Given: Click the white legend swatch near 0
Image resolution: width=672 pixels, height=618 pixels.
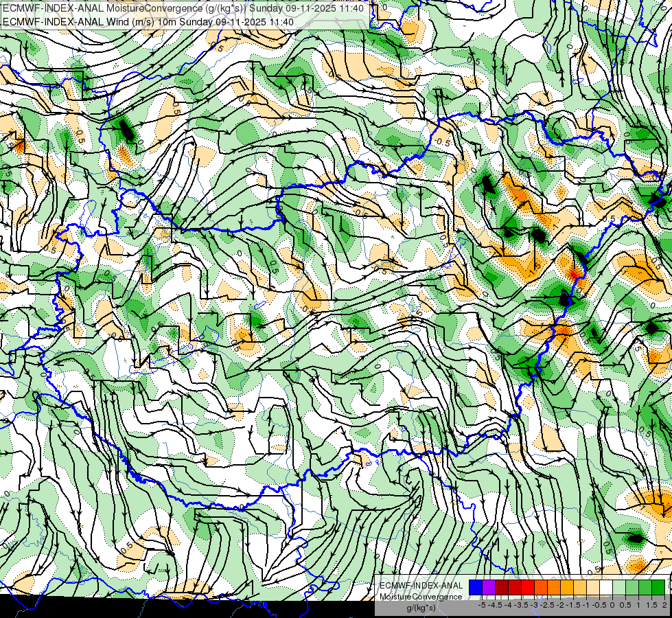Looking at the screenshot, I should 606,588.
